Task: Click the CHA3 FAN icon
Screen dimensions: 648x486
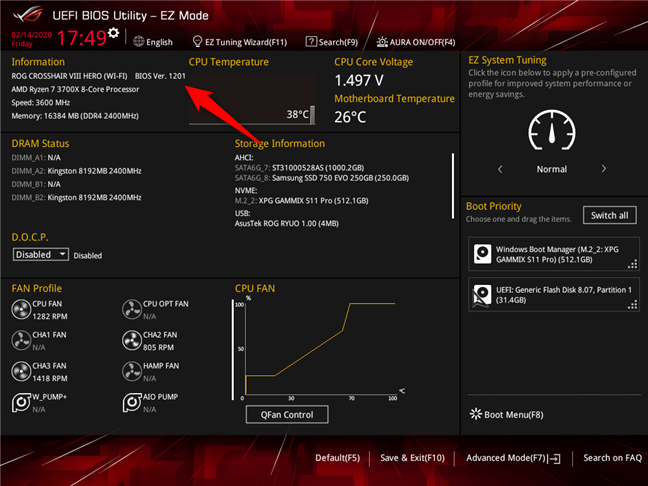Action: 21,372
